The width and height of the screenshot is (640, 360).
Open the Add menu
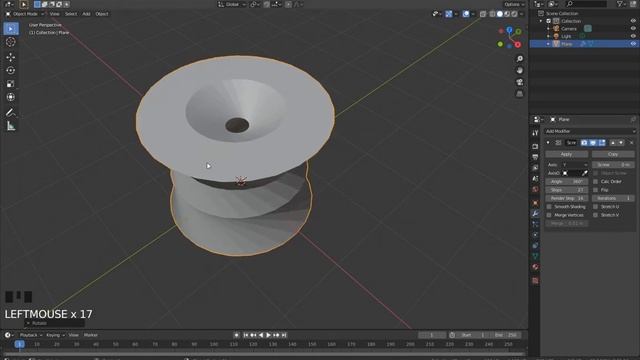point(86,14)
